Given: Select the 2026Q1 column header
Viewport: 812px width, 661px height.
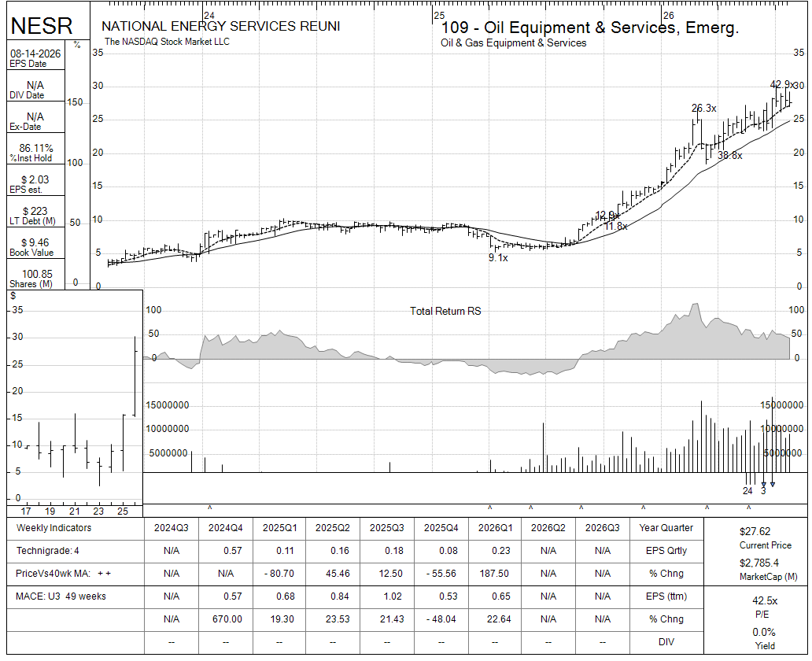Looking at the screenshot, I should pyautogui.click(x=495, y=528).
